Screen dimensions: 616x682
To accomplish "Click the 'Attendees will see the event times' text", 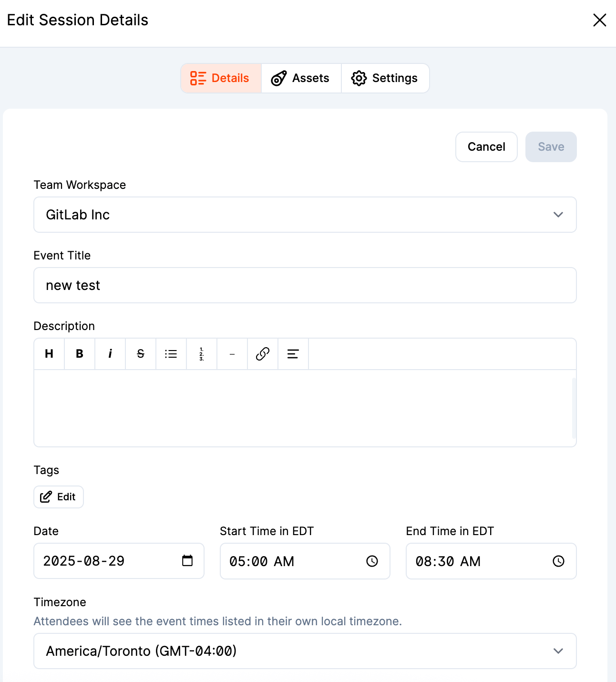I will coord(218,621).
